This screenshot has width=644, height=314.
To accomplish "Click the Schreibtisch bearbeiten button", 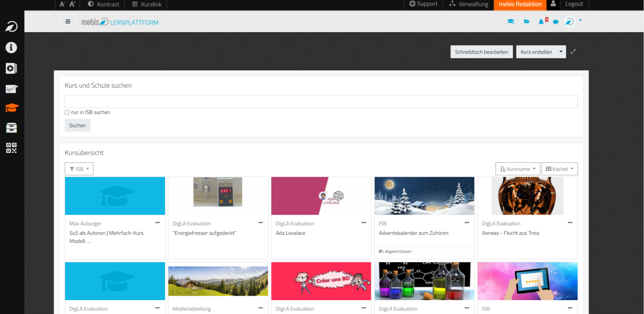I will click(x=482, y=52).
